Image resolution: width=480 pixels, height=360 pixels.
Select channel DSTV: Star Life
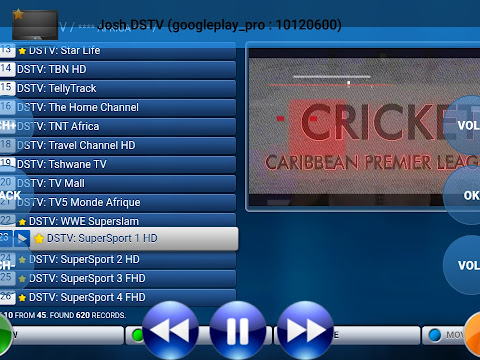[x=118, y=51]
